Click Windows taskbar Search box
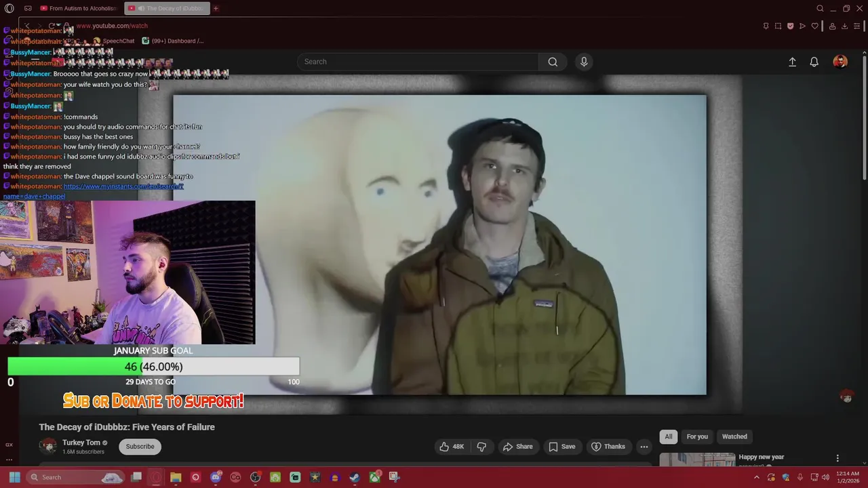This screenshot has width=868, height=488. click(x=76, y=477)
